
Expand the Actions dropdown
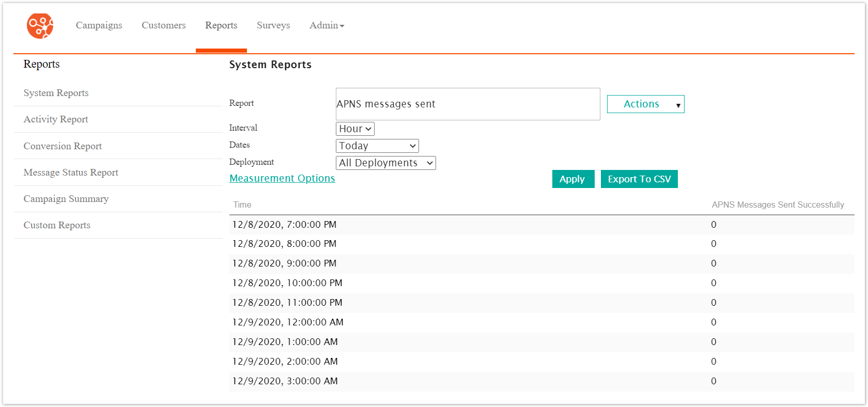(x=645, y=104)
